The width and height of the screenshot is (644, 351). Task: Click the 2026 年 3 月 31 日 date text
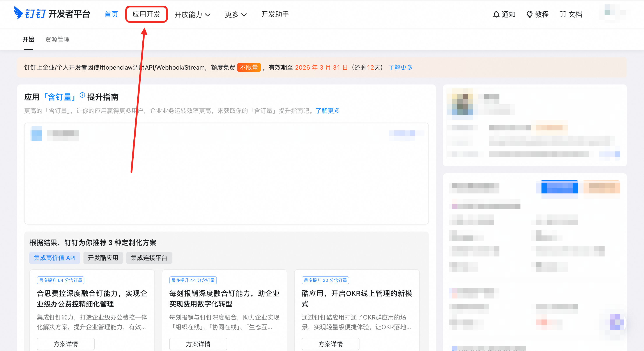[321, 67]
